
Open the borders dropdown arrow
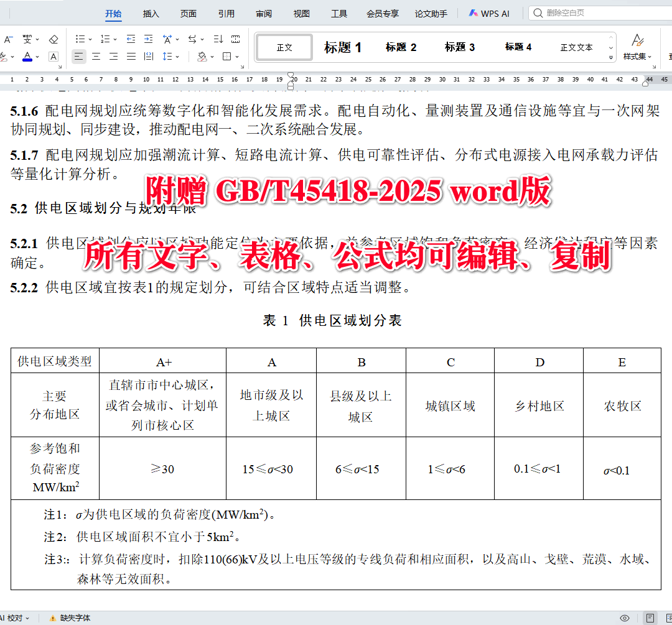(237, 57)
